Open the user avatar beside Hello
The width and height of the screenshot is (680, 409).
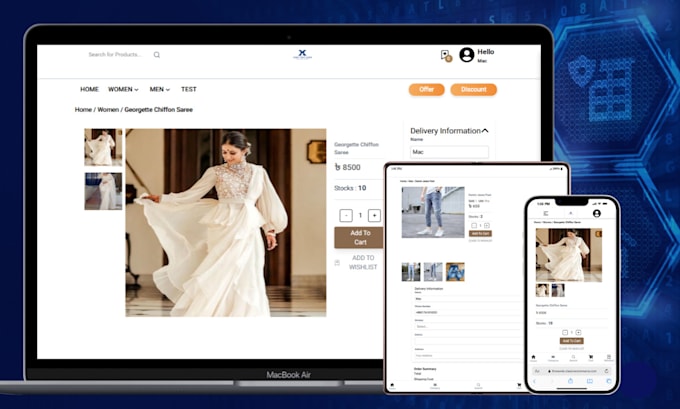(x=467, y=55)
